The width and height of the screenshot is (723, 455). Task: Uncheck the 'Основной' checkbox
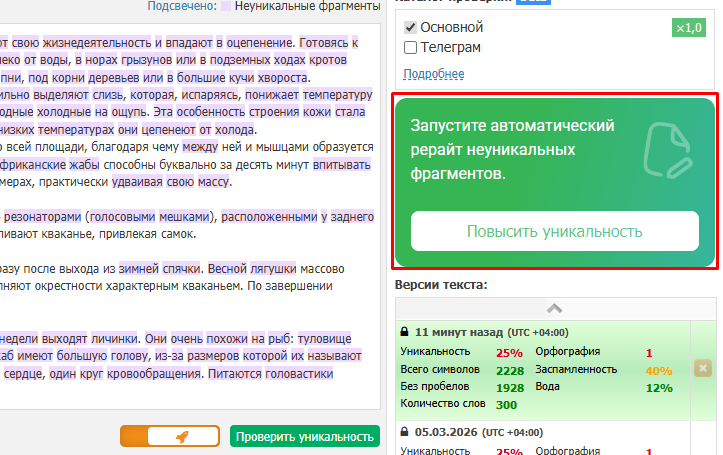410,27
